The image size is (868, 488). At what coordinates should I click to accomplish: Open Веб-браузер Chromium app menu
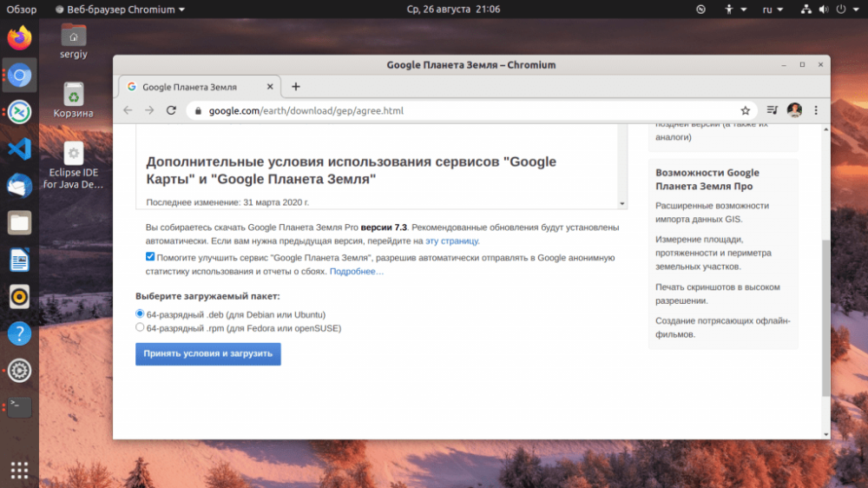pyautogui.click(x=120, y=10)
